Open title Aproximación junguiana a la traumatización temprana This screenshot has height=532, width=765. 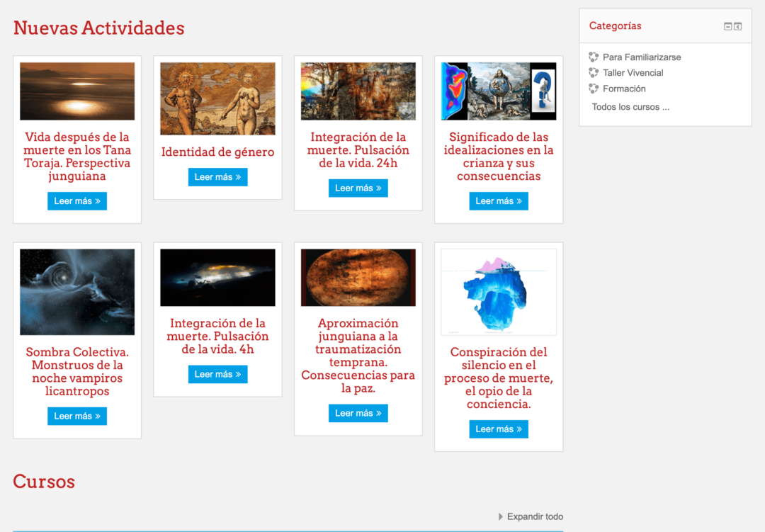(x=358, y=356)
